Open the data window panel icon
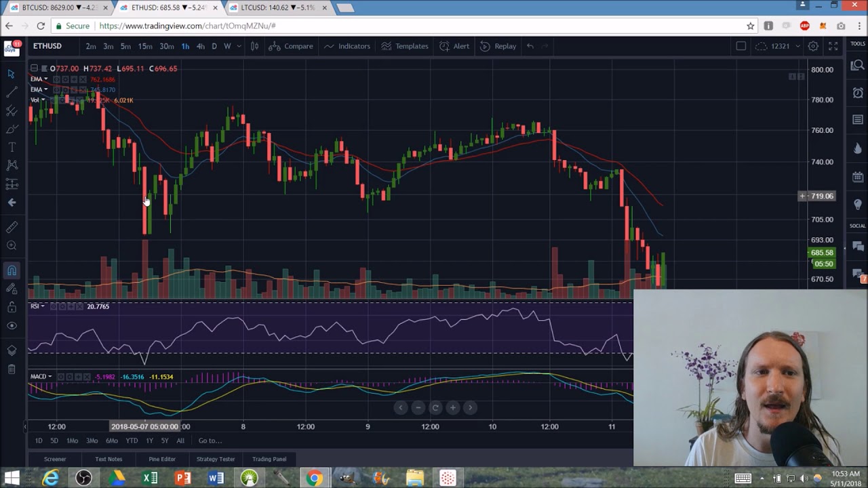This screenshot has height=488, width=868. click(858, 120)
